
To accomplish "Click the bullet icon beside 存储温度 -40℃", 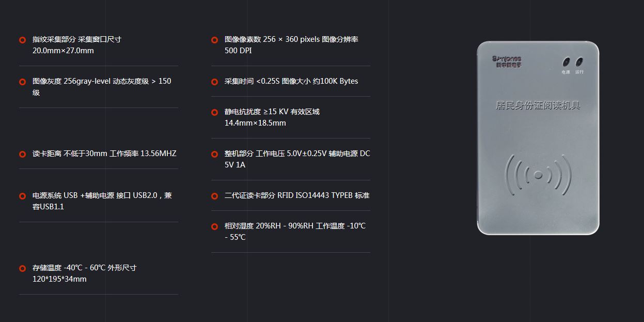I will tap(22, 268).
